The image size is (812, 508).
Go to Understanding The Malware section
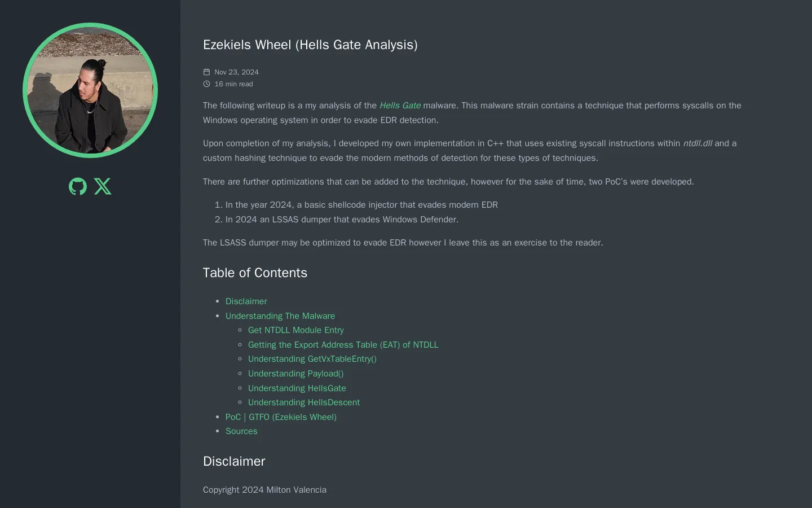point(280,316)
